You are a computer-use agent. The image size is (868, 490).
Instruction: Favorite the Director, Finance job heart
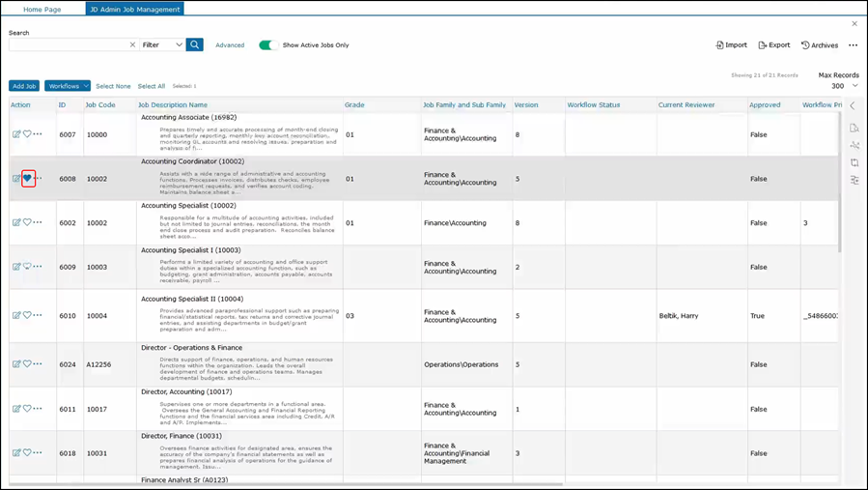point(28,452)
